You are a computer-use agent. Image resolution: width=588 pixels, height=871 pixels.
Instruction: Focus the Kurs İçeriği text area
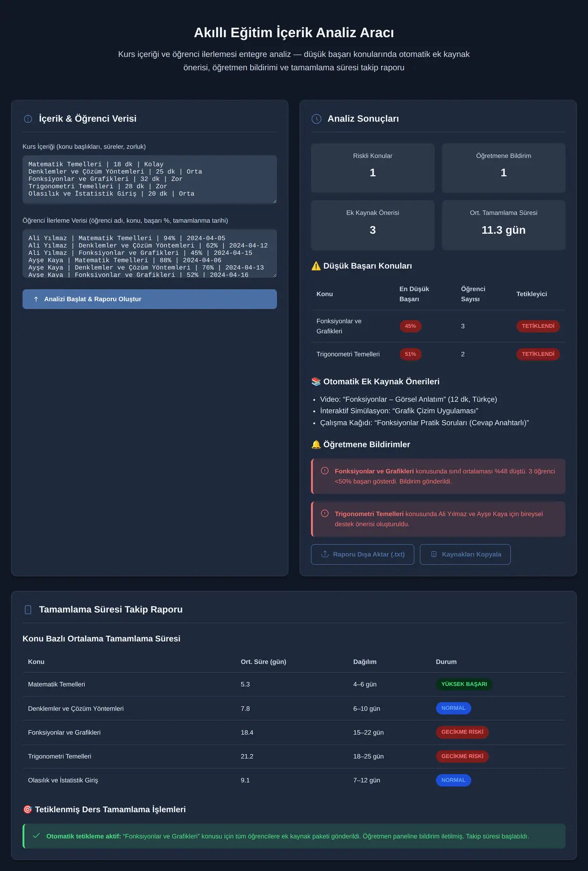point(149,179)
